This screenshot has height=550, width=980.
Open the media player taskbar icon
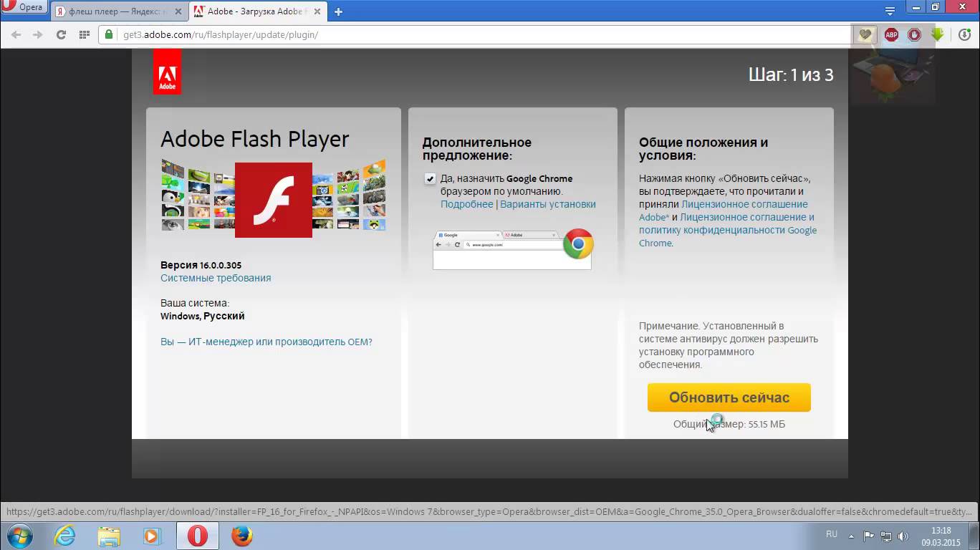click(x=151, y=536)
